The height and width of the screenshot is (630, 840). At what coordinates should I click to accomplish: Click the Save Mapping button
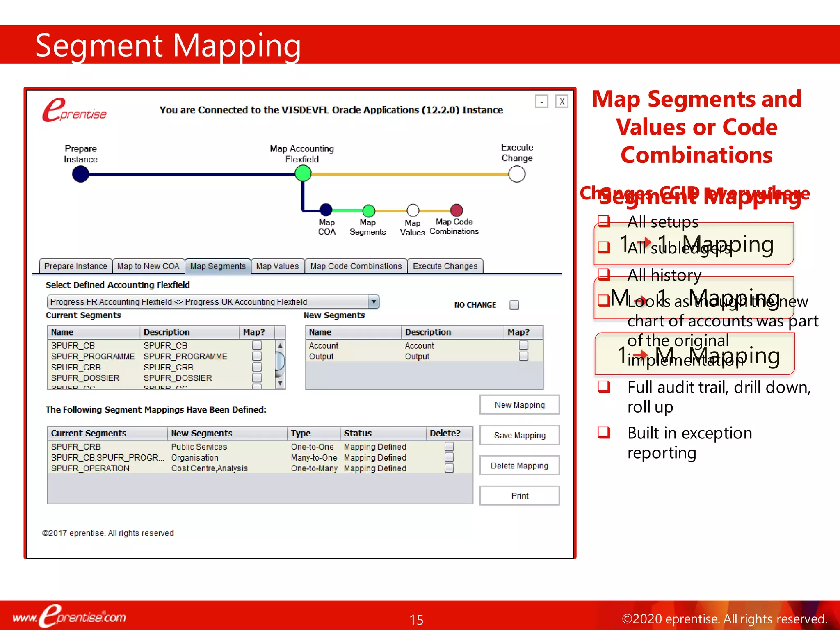tap(519, 435)
